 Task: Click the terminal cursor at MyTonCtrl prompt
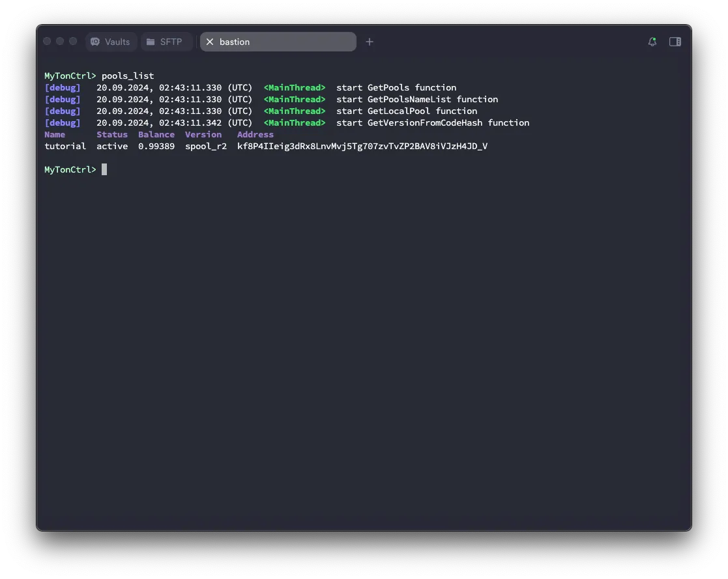tap(104, 169)
